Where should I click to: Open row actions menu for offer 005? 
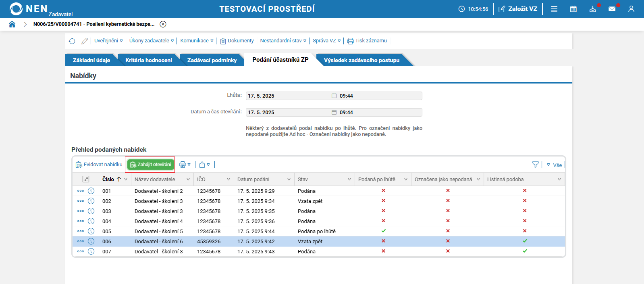pyautogui.click(x=81, y=231)
